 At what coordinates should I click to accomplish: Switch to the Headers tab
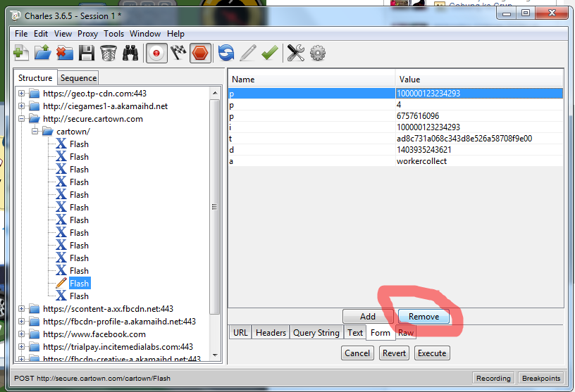pyautogui.click(x=271, y=333)
